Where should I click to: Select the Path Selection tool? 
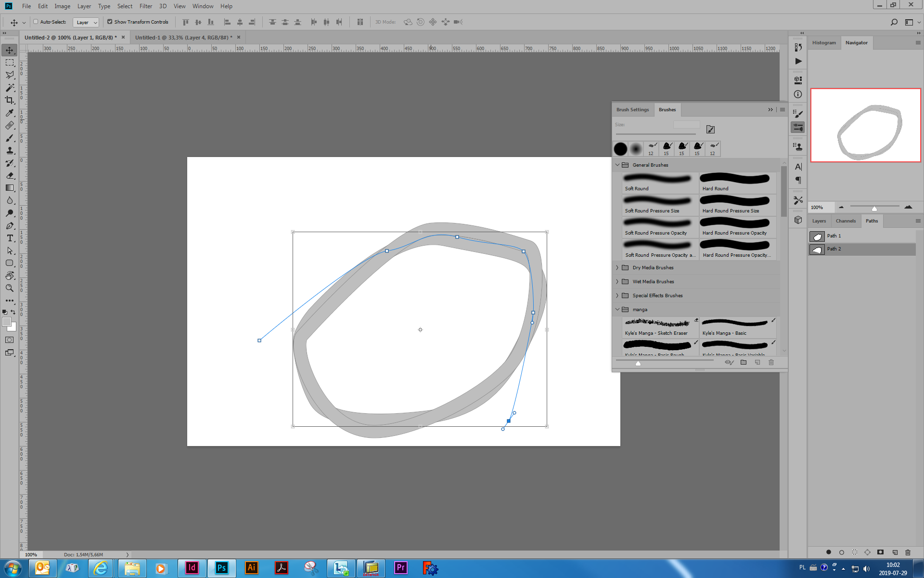pyautogui.click(x=10, y=250)
